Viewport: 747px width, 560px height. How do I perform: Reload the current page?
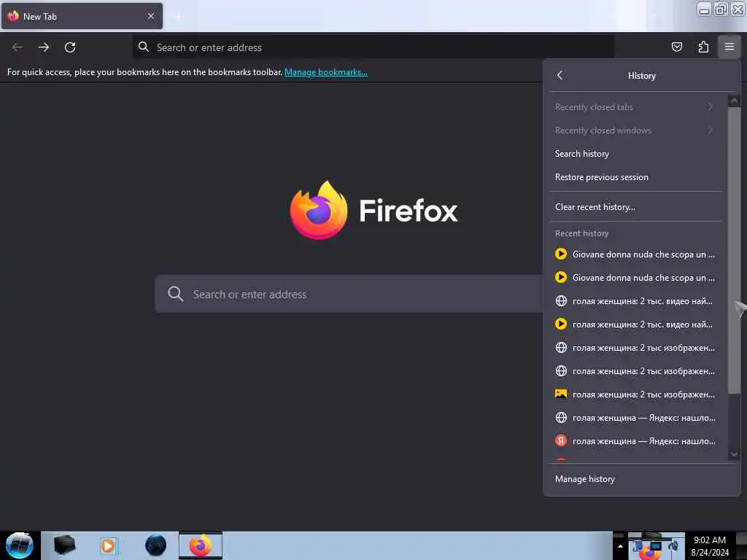point(70,47)
